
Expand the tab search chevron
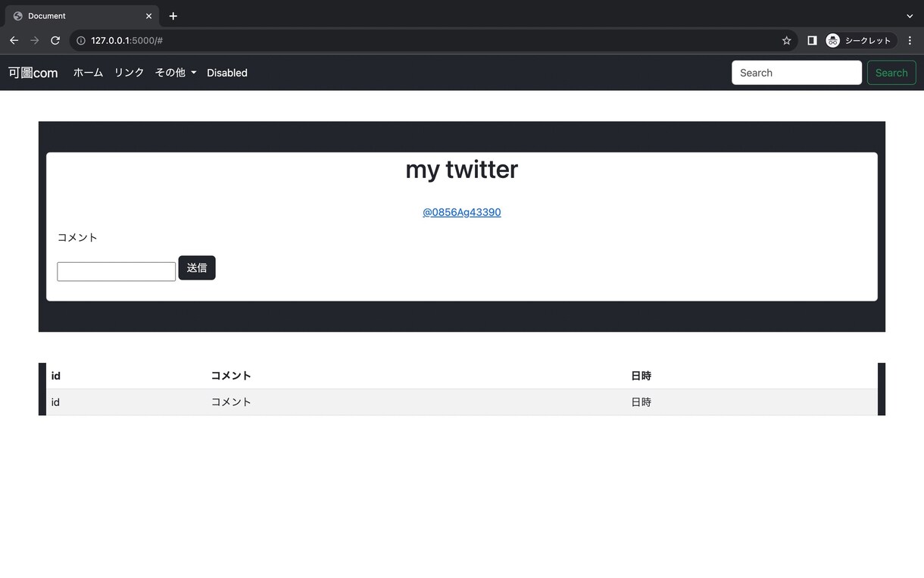pos(910,16)
